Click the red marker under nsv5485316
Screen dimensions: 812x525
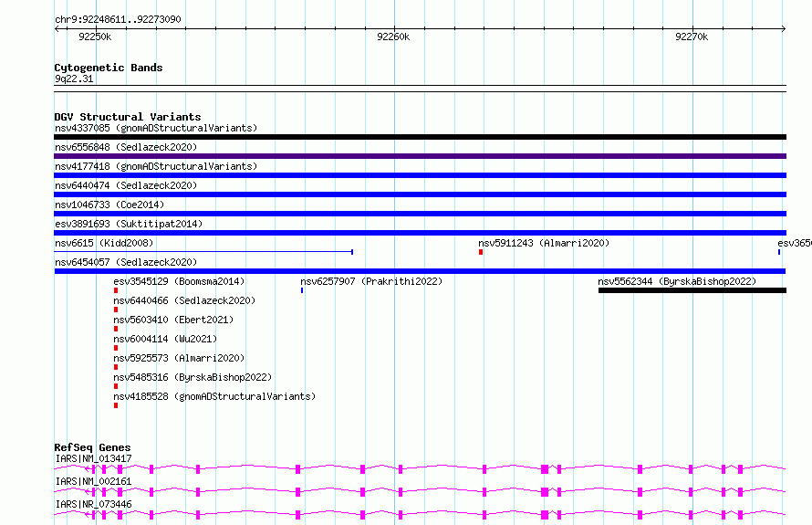point(116,386)
